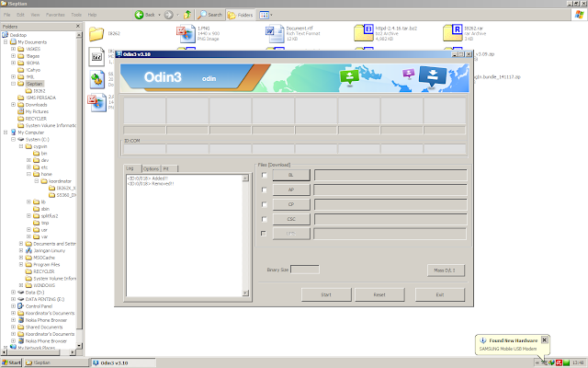Collapse the My Computer tree node

click(6, 132)
